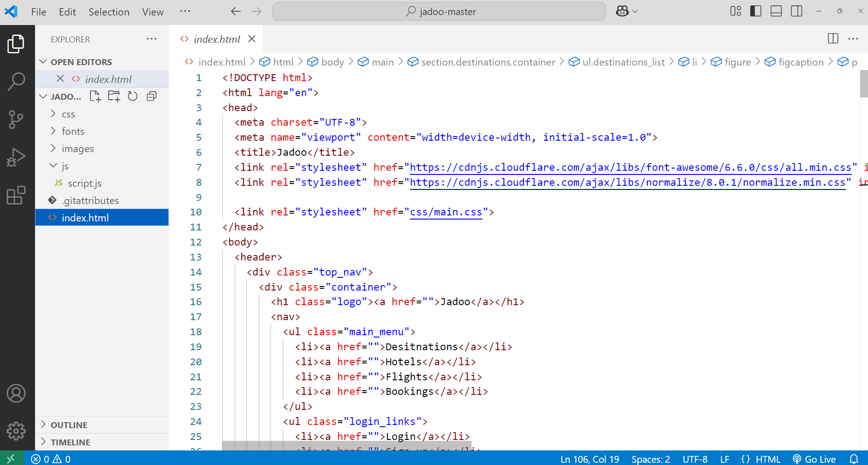This screenshot has width=868, height=465.
Task: Expand the images folder
Action: pyautogui.click(x=77, y=148)
